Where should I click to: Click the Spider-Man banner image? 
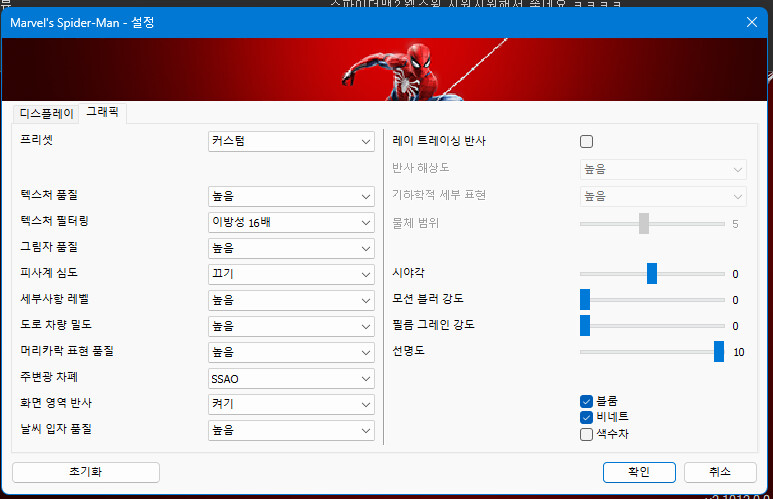tap(385, 70)
